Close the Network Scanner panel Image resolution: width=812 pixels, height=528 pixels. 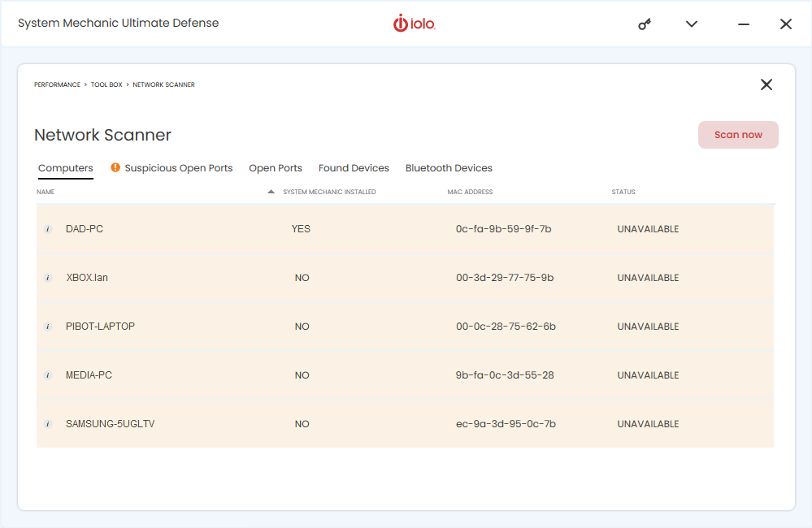point(766,84)
